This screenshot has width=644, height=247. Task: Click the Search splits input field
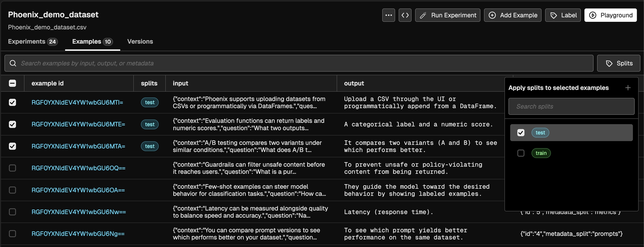[571, 106]
